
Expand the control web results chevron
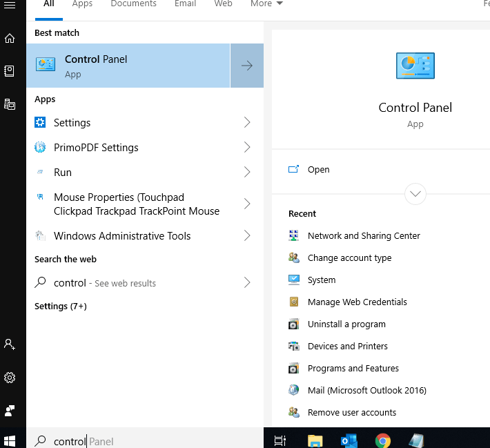(x=247, y=282)
